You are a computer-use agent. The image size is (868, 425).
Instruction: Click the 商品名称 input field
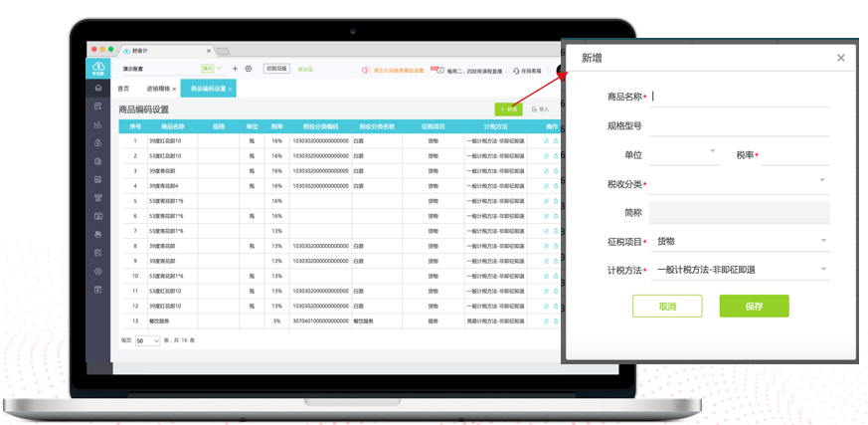(x=740, y=97)
